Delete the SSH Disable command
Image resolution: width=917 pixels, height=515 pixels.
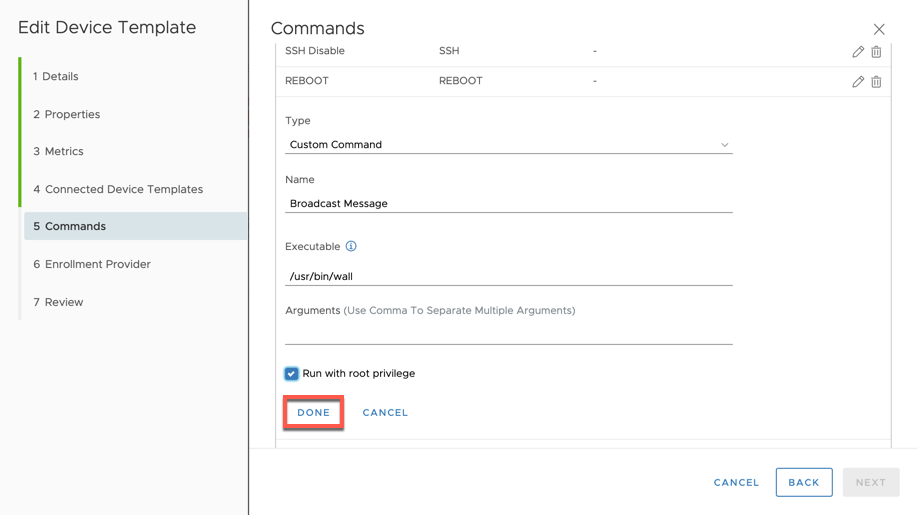(876, 52)
